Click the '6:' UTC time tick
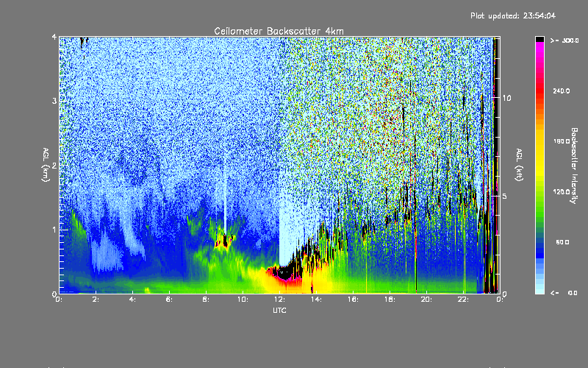588x368 pixels. tap(169, 300)
